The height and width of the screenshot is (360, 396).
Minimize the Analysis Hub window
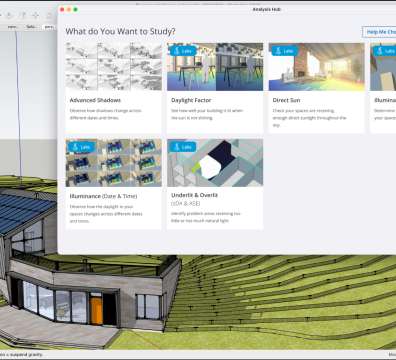(69, 9)
